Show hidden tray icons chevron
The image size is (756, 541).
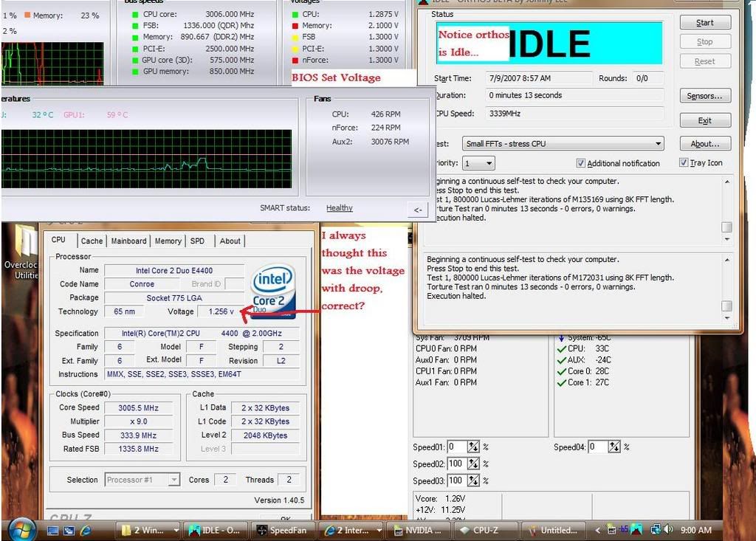(x=598, y=531)
